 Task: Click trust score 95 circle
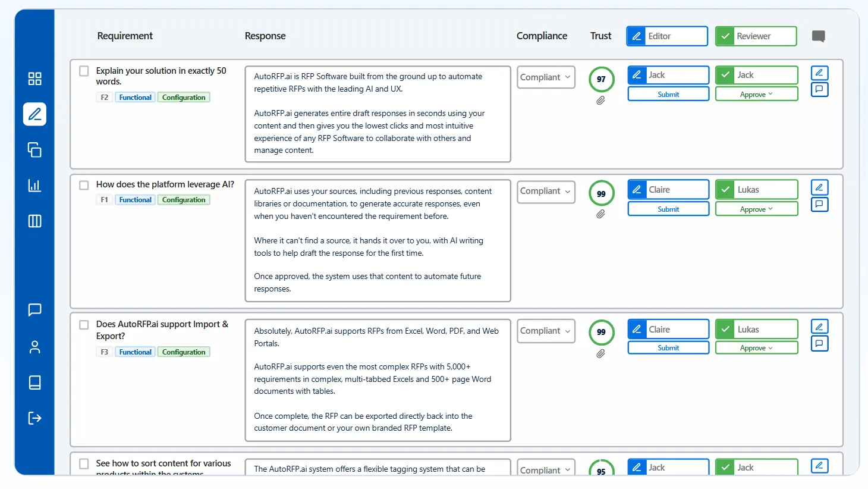point(601,468)
